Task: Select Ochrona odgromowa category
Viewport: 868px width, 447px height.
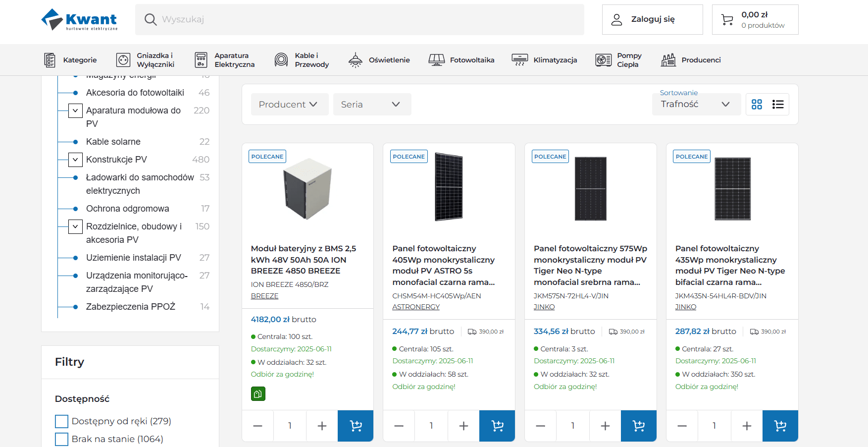Action: point(128,209)
